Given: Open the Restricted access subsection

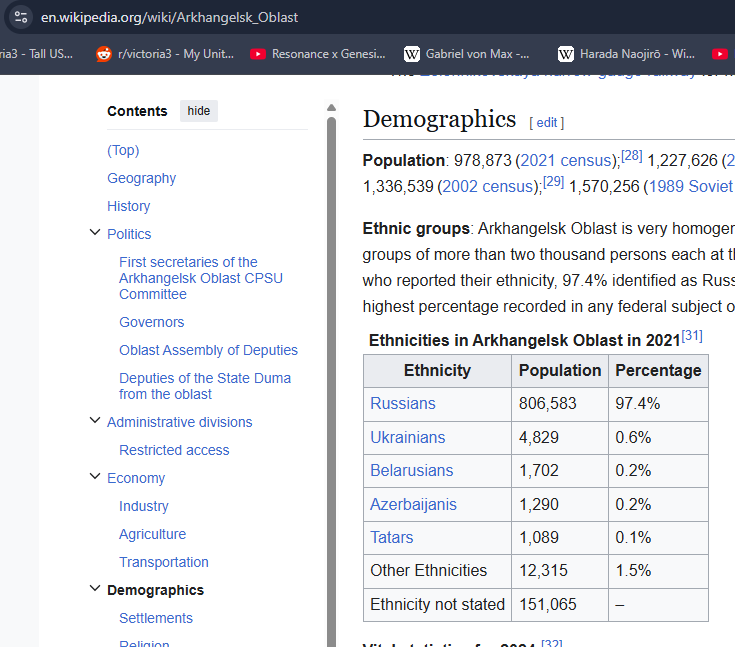Looking at the screenshot, I should click(174, 450).
